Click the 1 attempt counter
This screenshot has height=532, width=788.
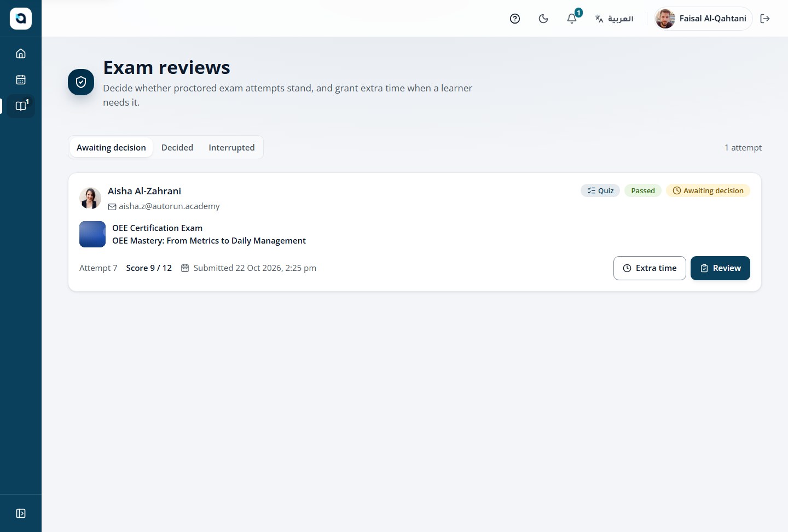click(x=743, y=148)
